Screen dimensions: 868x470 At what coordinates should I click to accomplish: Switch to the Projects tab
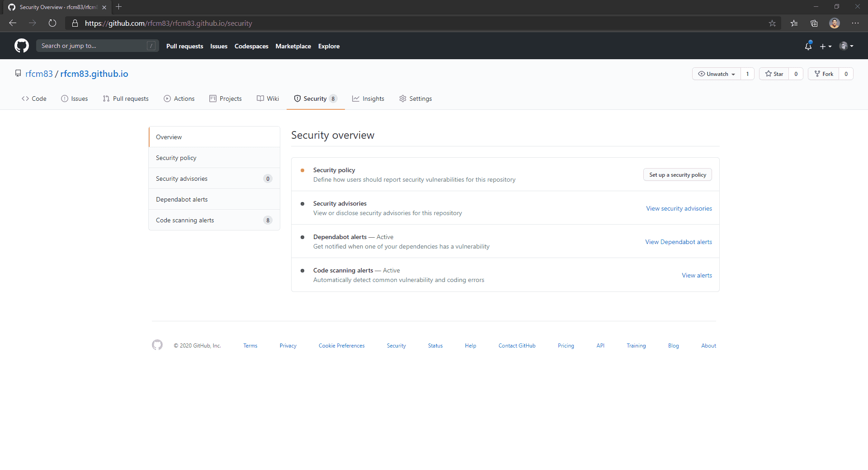pos(226,99)
